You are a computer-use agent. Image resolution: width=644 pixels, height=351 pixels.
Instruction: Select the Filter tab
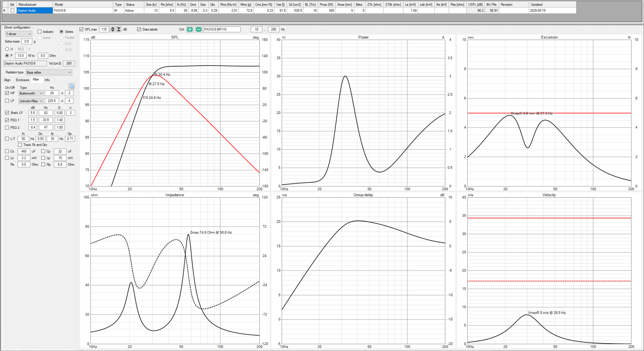click(36, 80)
